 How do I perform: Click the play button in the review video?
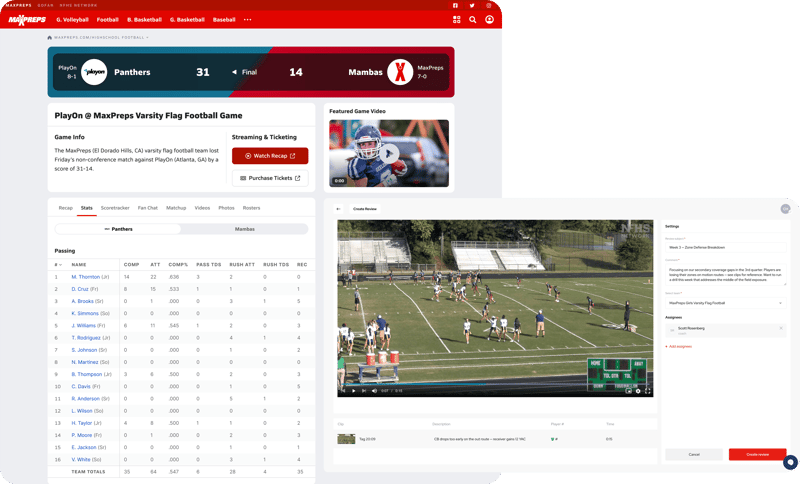point(354,391)
